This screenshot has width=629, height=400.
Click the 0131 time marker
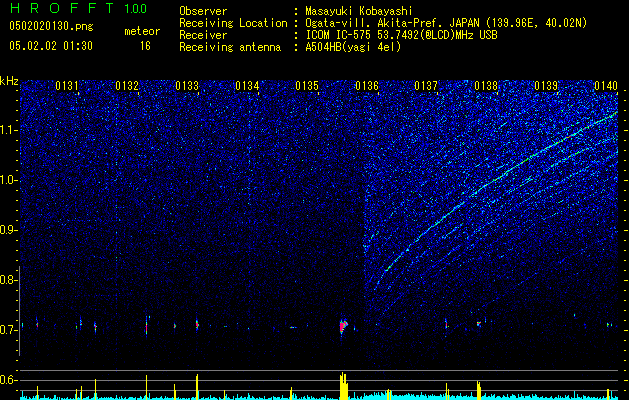[67, 86]
